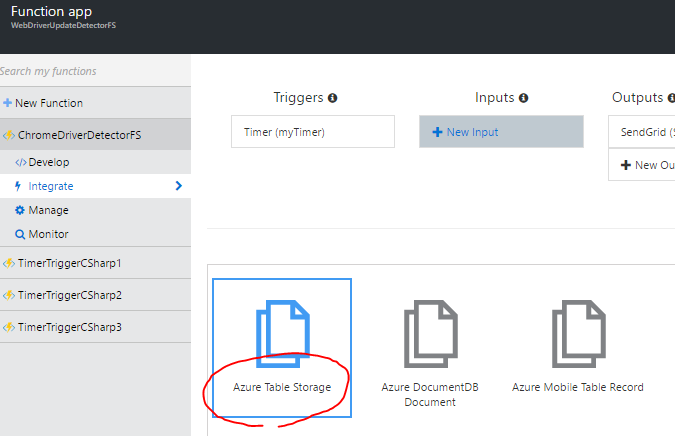This screenshot has width=675, height=436.
Task: Click the WebDriverUpdateDetectorFS app name
Action: [x=63, y=25]
